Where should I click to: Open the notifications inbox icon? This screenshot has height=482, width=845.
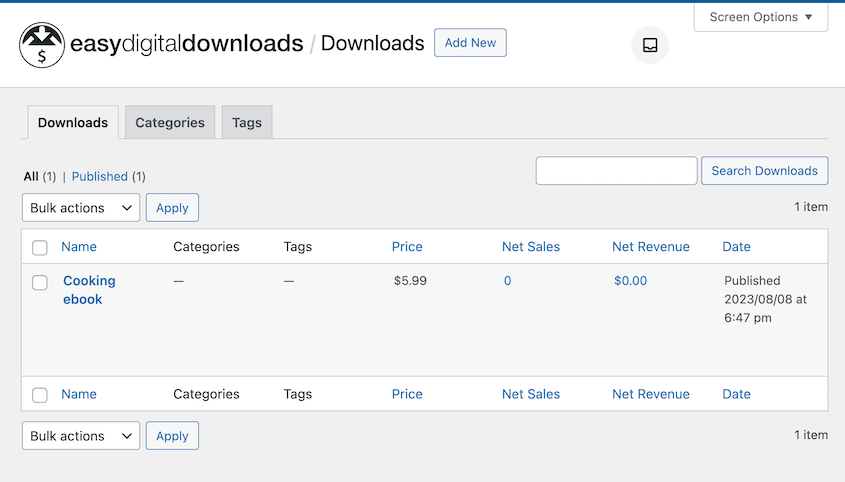(650, 45)
